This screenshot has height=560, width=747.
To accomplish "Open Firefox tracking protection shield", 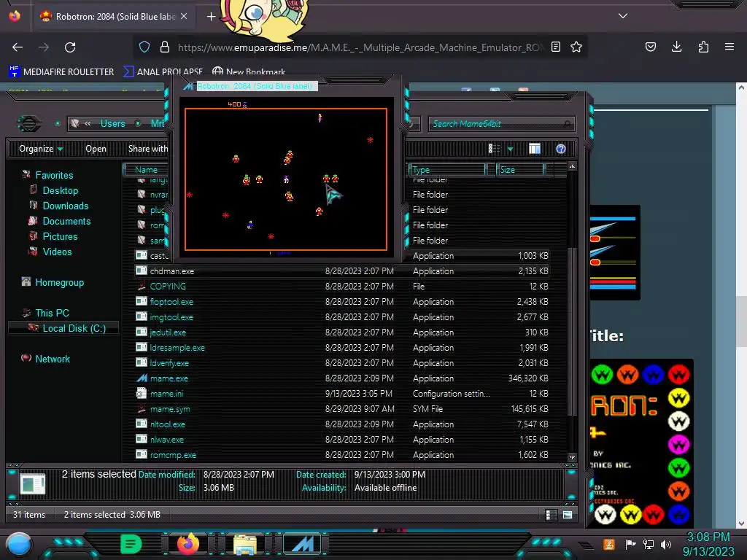I will 144,47.
